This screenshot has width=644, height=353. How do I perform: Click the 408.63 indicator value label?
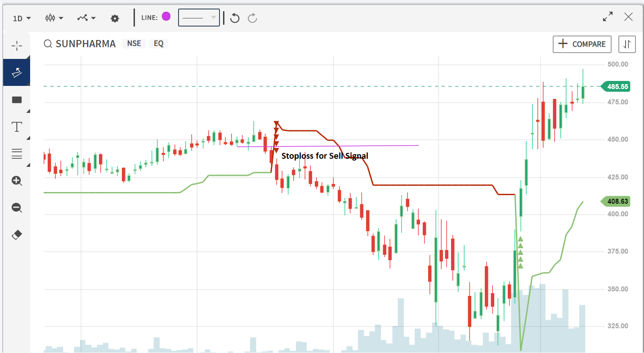pyautogui.click(x=616, y=201)
